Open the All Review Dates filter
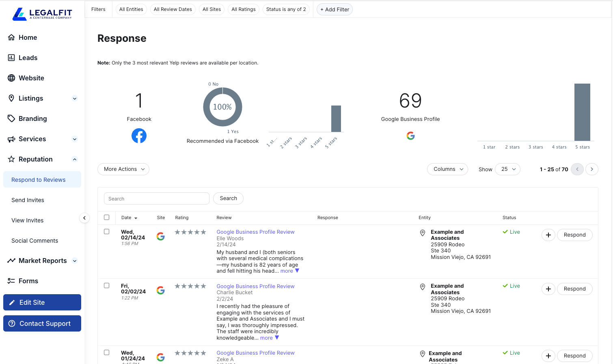The width and height of the screenshot is (613, 364). click(173, 9)
